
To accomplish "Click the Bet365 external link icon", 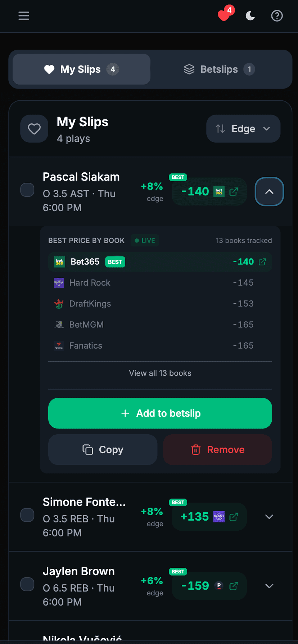I will coord(263,262).
